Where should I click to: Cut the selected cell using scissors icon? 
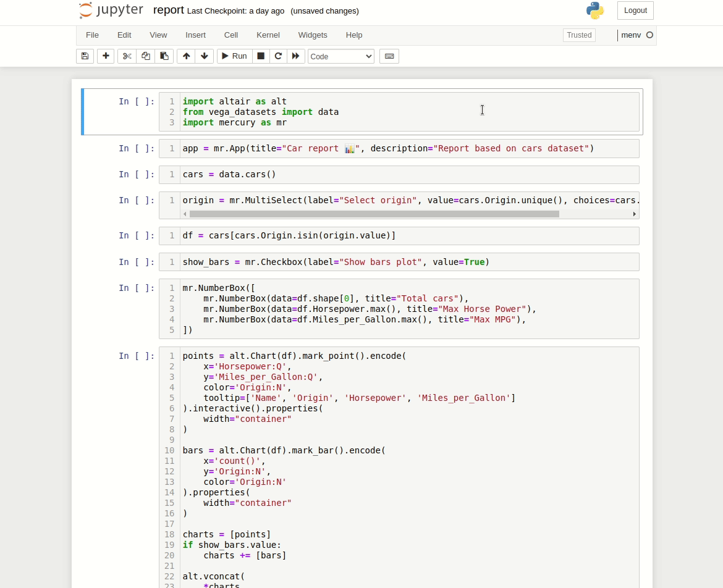(127, 56)
